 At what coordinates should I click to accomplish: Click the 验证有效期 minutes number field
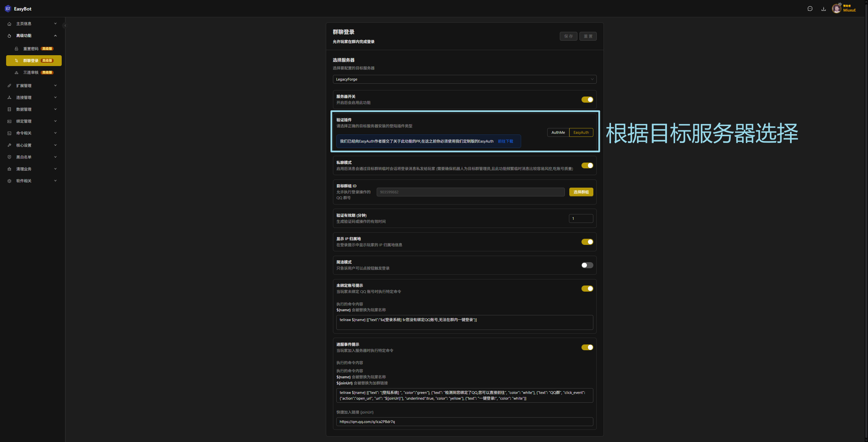coord(580,218)
